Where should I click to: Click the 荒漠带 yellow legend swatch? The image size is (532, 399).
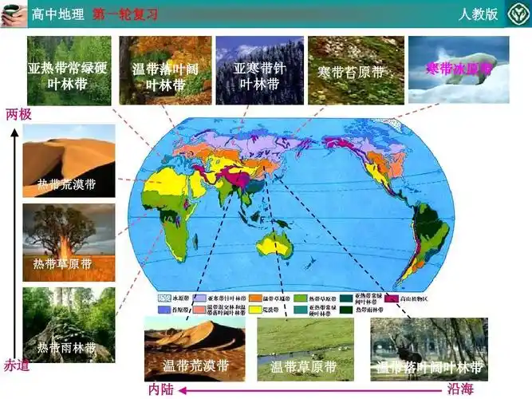pos(255,310)
